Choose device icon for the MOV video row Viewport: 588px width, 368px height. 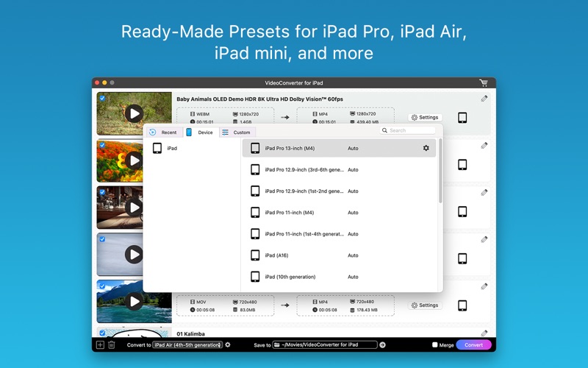(x=462, y=305)
